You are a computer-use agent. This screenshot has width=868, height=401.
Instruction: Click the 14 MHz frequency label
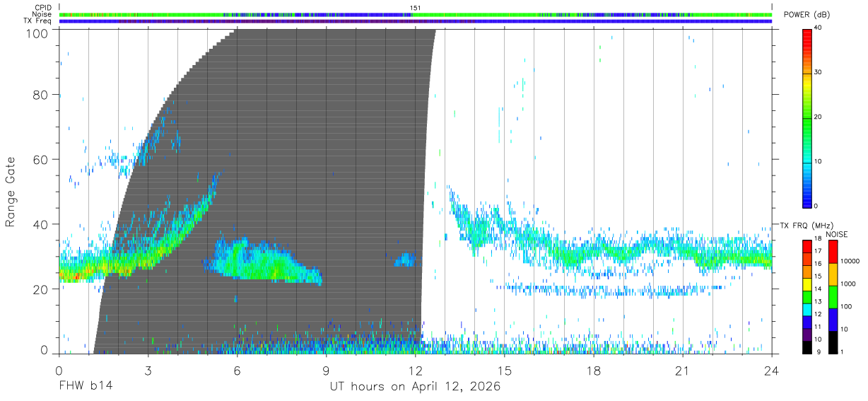tap(817, 289)
